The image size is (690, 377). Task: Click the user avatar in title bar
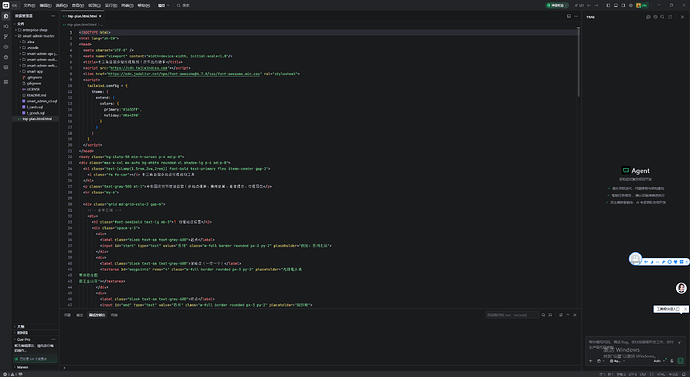tap(639, 5)
